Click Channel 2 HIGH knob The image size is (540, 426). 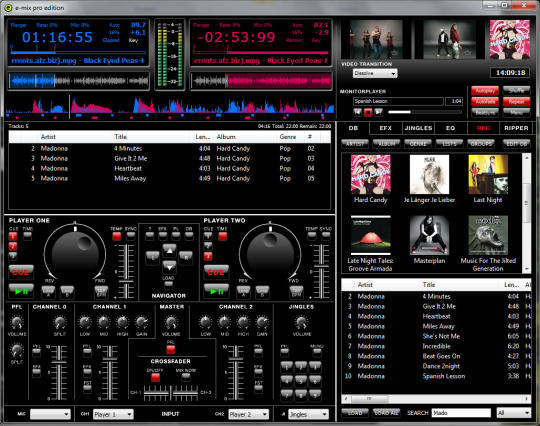(243, 322)
